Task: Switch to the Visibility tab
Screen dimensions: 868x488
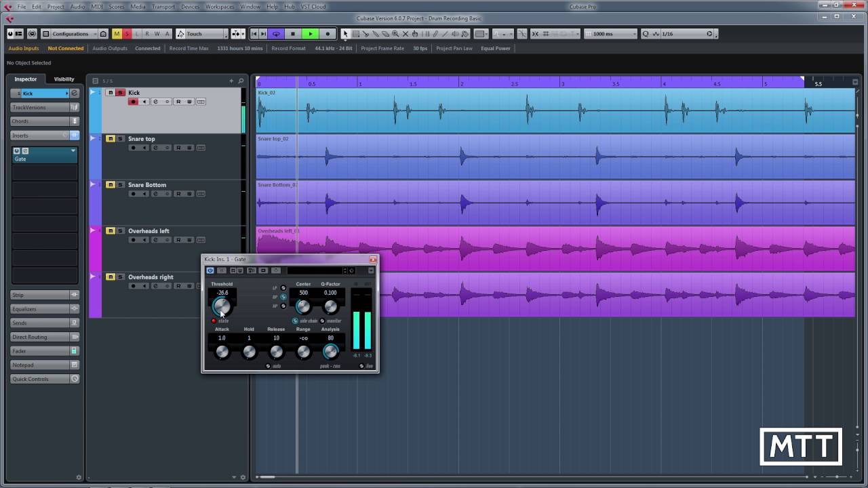Action: coord(64,79)
